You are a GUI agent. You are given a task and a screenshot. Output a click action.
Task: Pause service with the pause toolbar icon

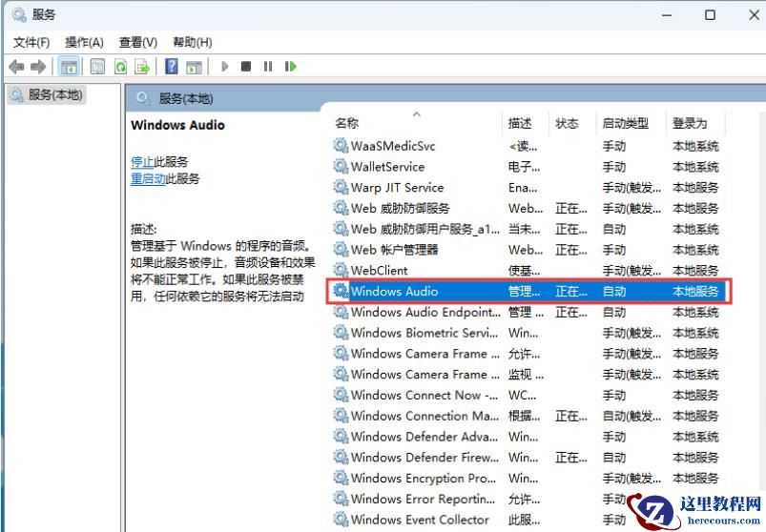(268, 67)
